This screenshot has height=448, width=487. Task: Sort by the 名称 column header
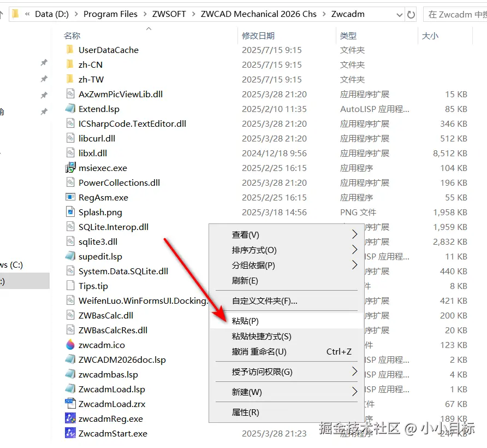[x=72, y=36]
